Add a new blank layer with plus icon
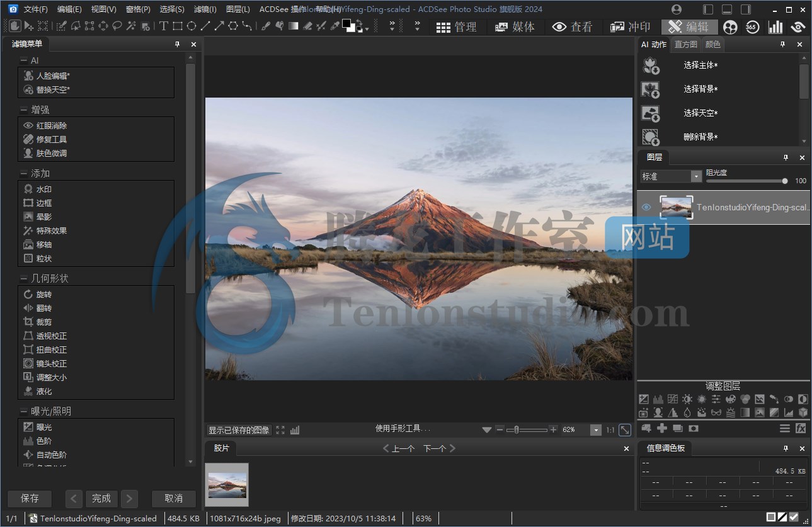 (662, 428)
